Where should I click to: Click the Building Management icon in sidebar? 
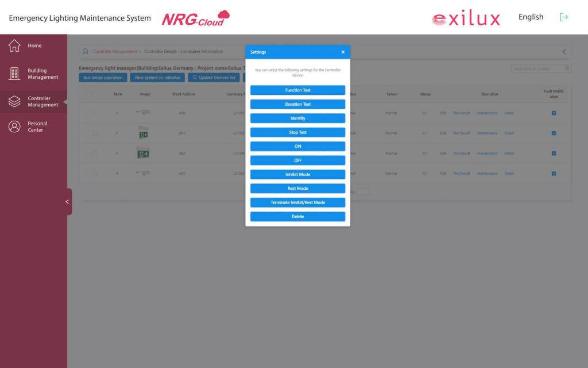[14, 74]
